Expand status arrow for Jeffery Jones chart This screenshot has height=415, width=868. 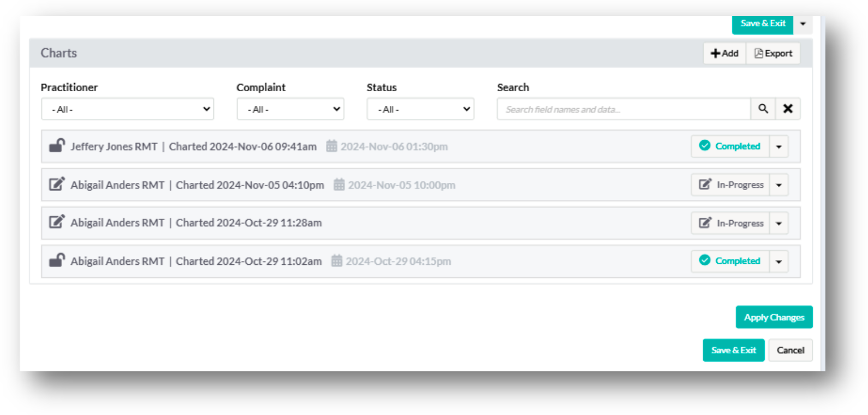point(779,146)
